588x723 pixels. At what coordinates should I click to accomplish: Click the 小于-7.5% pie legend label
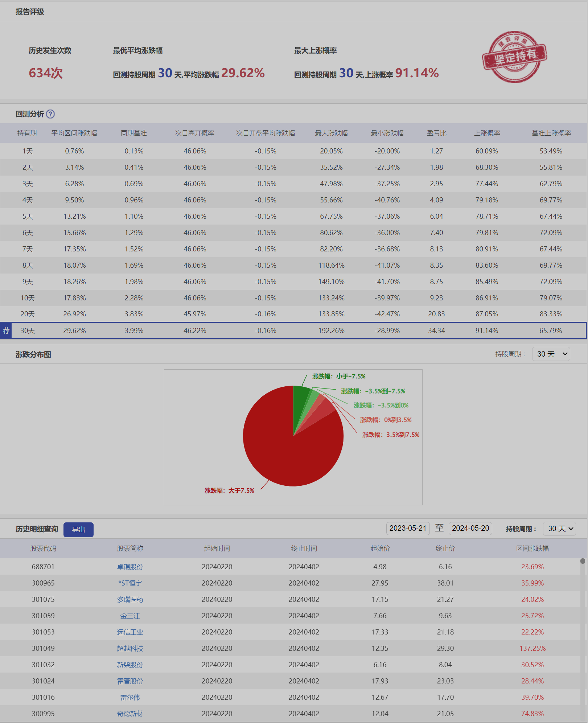(339, 376)
